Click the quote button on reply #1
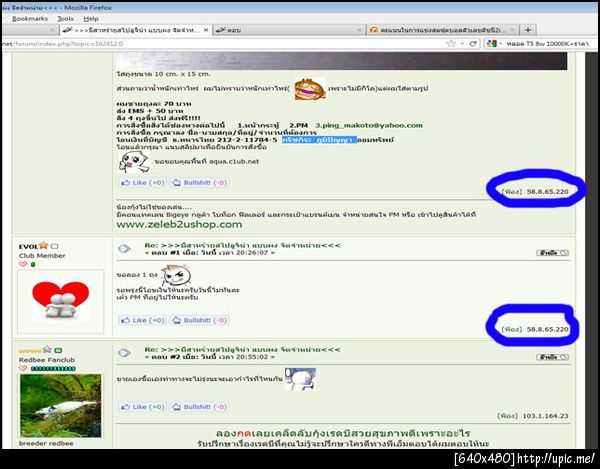The image size is (600, 469). [552, 253]
